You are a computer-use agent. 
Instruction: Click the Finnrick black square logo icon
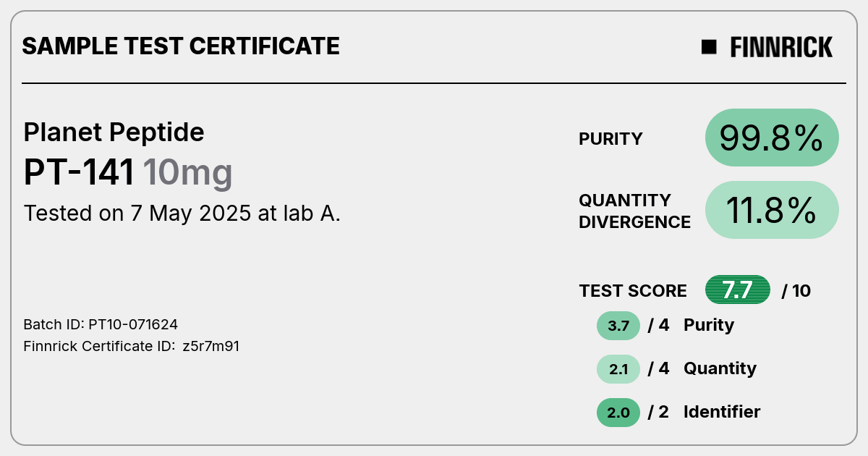(709, 47)
